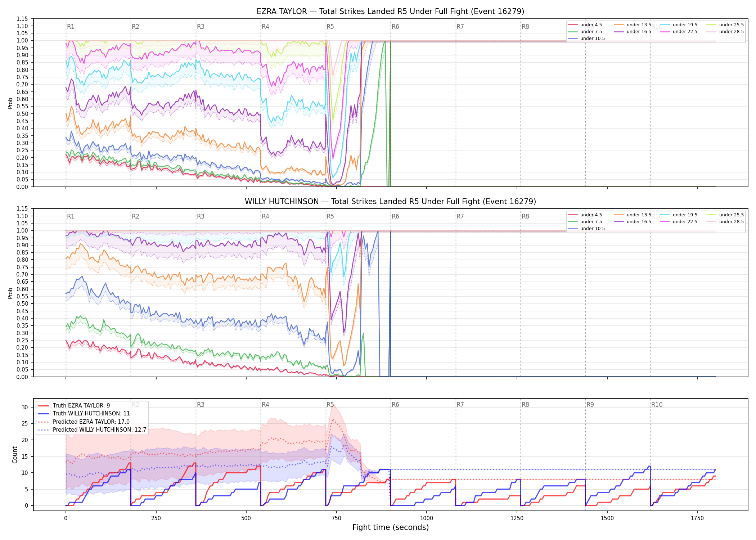This screenshot has width=756, height=540.
Task: Click the 1750 x-axis tick label
Action: click(x=697, y=518)
